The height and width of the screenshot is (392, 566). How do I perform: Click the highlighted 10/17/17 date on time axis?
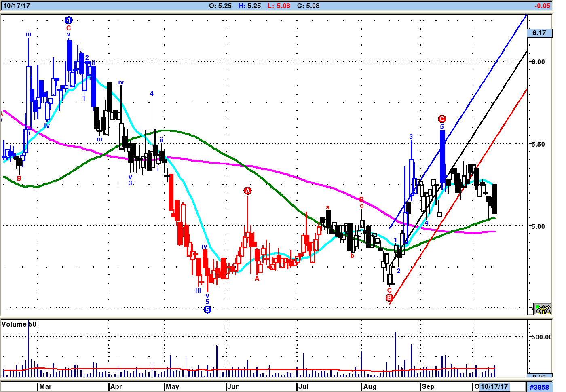(494, 386)
